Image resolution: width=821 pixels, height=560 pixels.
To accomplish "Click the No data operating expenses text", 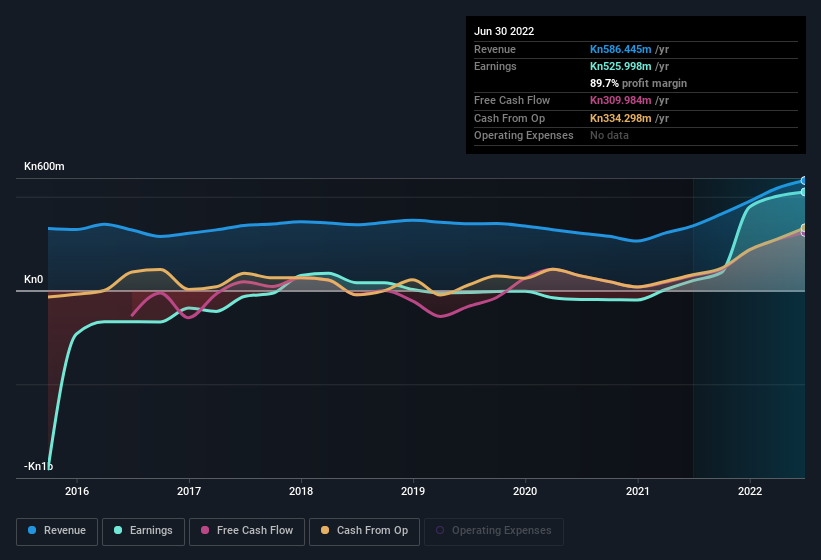I will (609, 136).
